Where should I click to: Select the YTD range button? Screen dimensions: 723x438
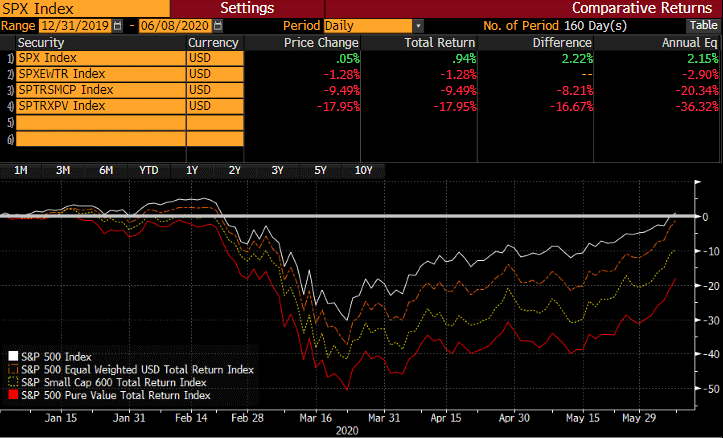coord(148,171)
